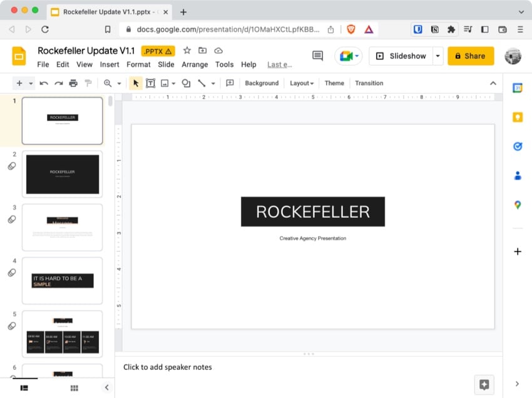Open the Arrange menu
This screenshot has width=532, height=398.
(195, 64)
